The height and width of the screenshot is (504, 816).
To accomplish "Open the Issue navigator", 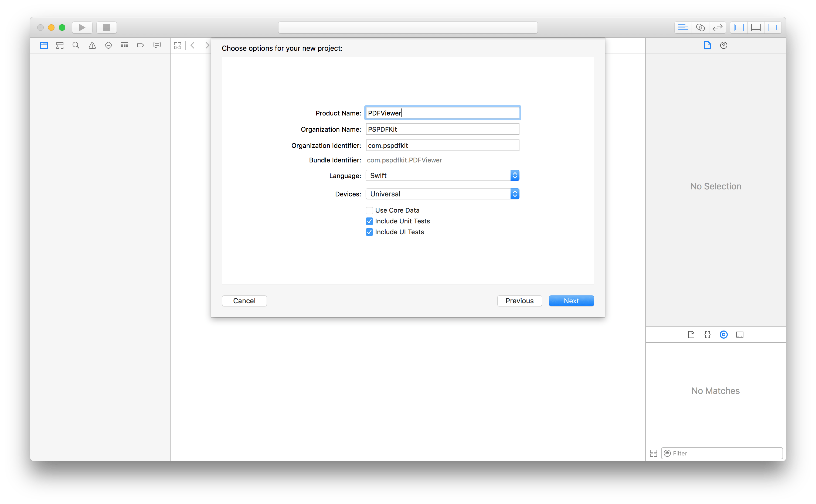I will point(92,45).
